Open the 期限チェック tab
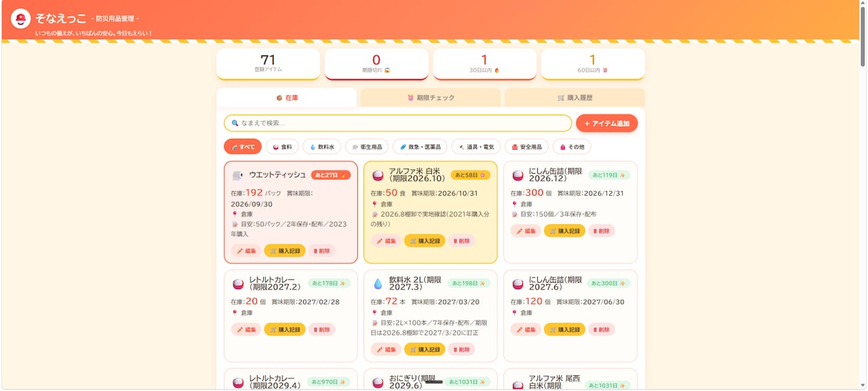 point(430,98)
